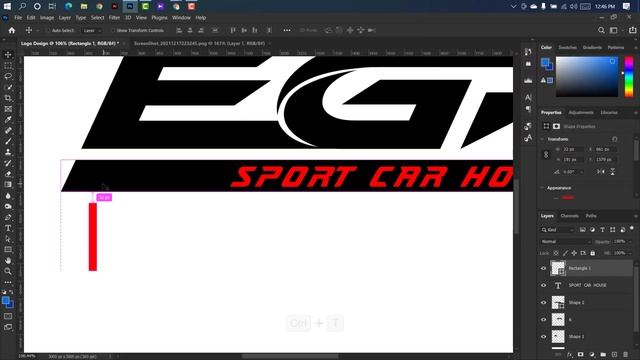The image size is (640, 360).
Task: Toggle the lock all layer icon
Action: tap(593, 253)
